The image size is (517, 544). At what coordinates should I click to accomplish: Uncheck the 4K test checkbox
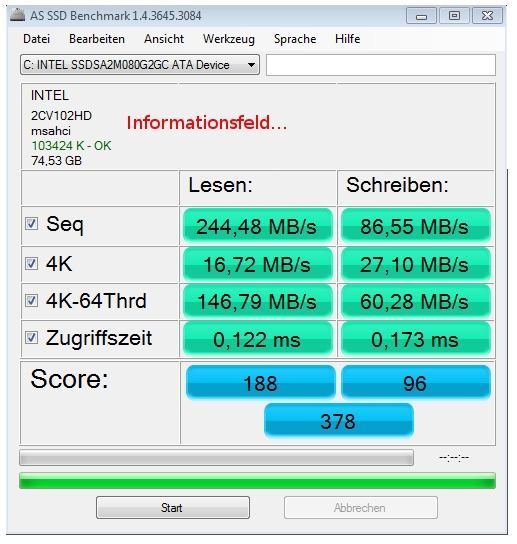[x=31, y=264]
